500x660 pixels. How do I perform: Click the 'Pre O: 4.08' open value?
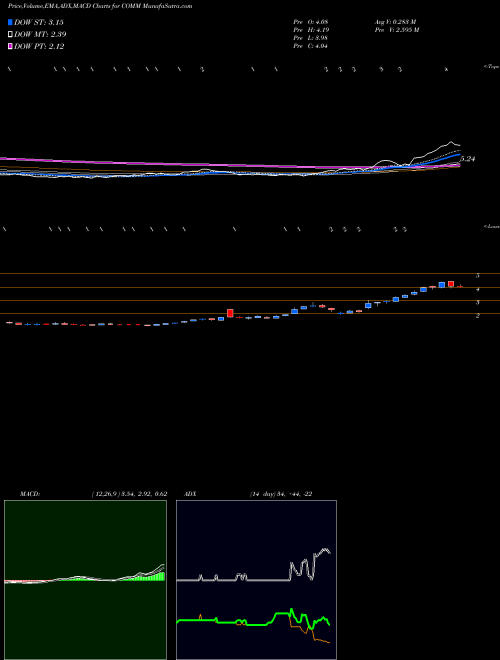311,22
